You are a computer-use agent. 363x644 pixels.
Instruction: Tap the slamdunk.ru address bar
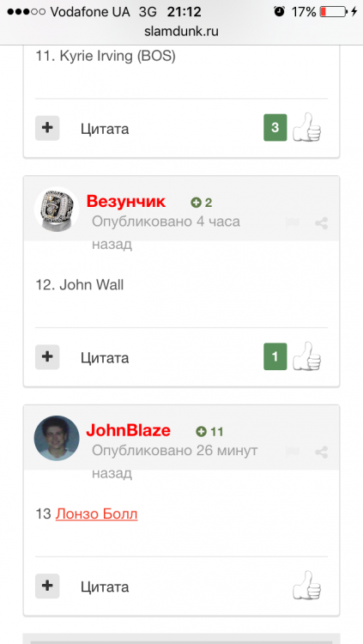click(x=182, y=31)
